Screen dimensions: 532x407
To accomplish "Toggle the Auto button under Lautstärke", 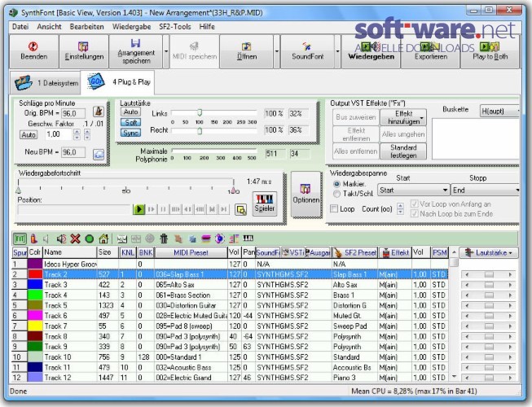I will pos(130,112).
